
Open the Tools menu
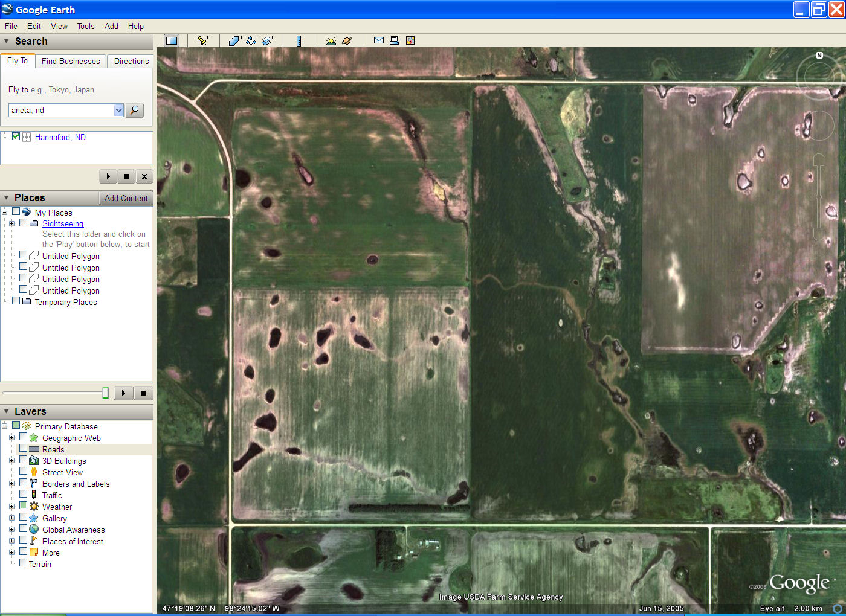click(x=86, y=26)
